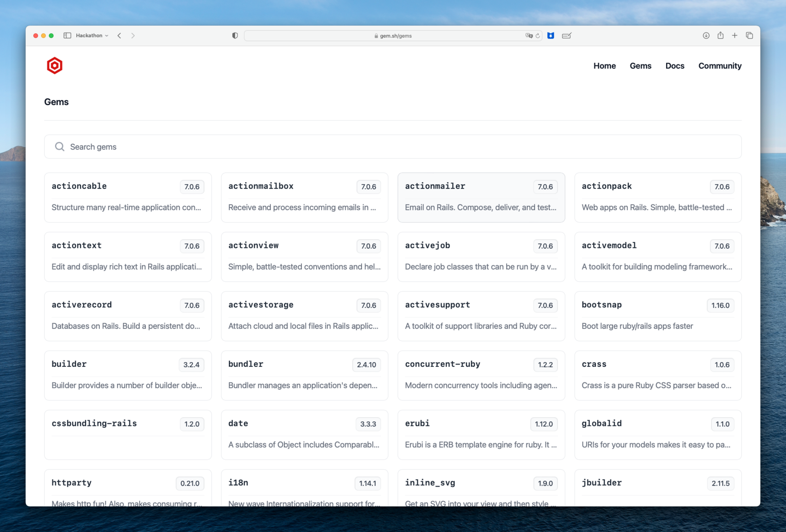The image size is (786, 532).
Task: Open the Bitwarden extension icon
Action: 551,35
